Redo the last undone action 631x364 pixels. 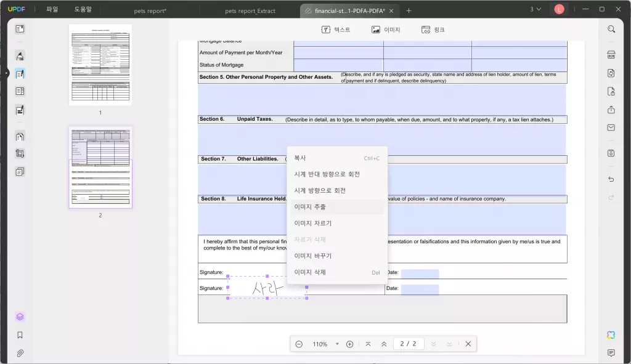click(x=611, y=198)
